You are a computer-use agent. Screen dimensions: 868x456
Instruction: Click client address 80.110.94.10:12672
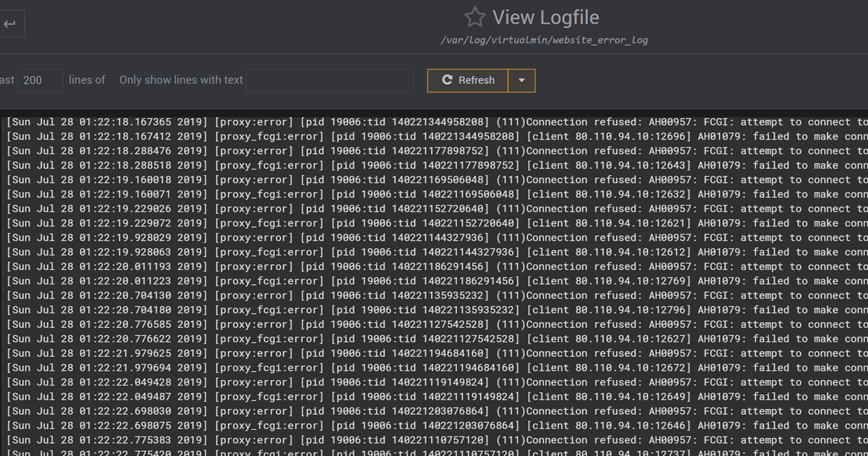(x=631, y=368)
